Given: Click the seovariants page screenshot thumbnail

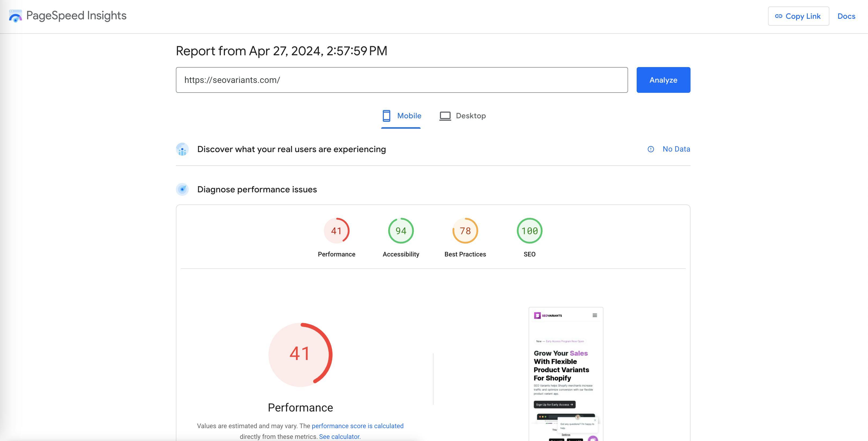Looking at the screenshot, I should tap(566, 374).
